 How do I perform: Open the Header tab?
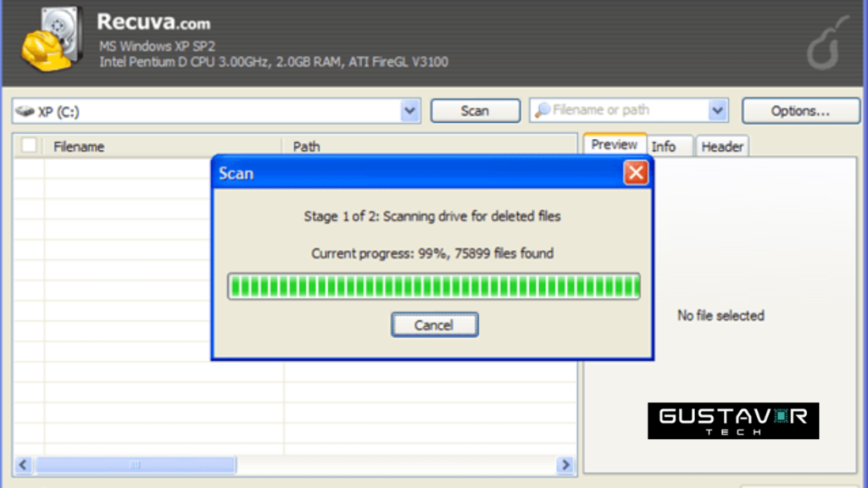(722, 146)
